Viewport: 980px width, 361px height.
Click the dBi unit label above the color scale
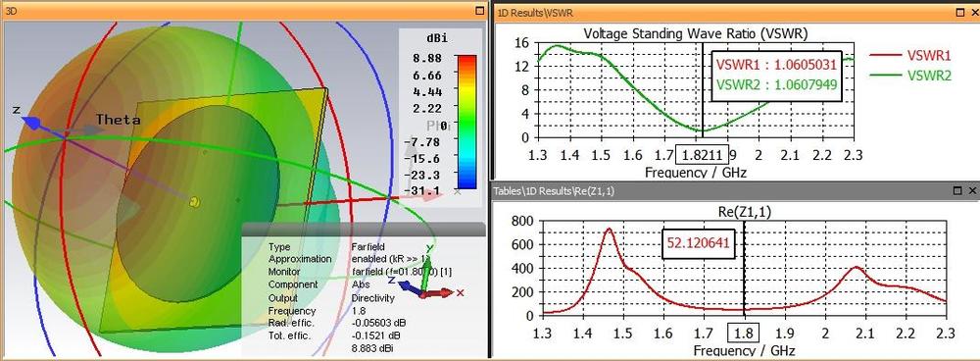437,39
